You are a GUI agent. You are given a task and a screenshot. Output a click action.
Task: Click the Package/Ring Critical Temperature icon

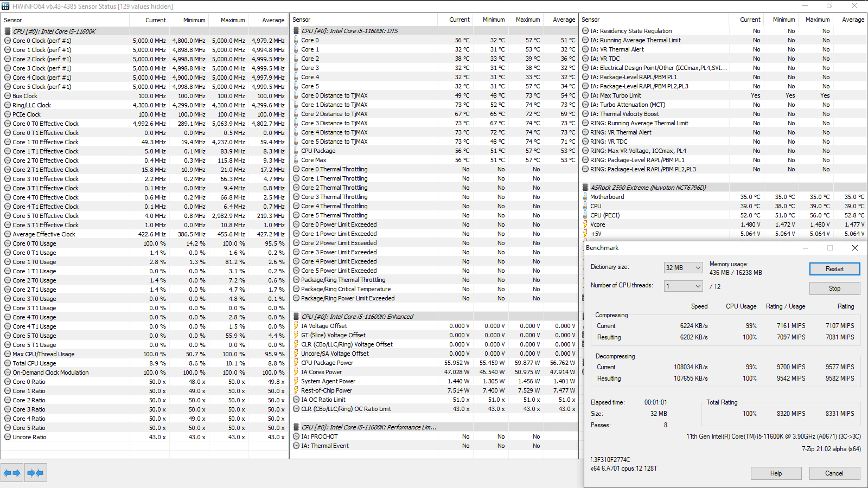(x=296, y=289)
